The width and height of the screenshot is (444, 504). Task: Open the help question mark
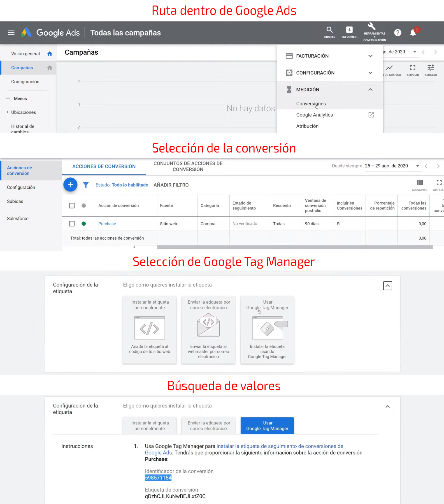click(398, 33)
